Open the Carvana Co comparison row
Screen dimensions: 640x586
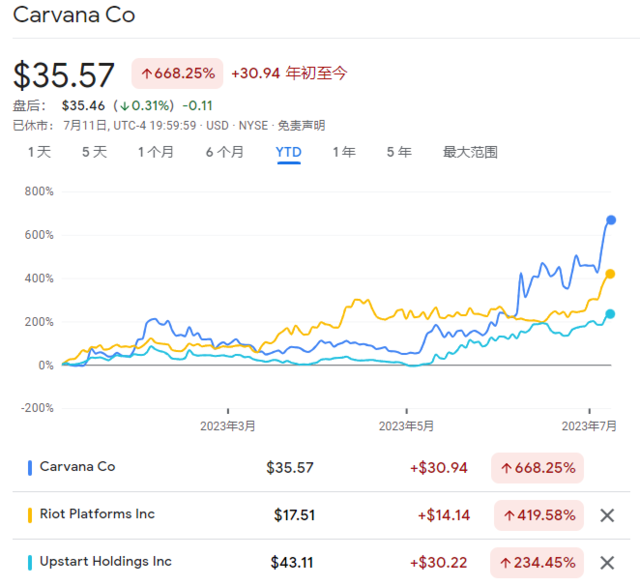(321, 468)
